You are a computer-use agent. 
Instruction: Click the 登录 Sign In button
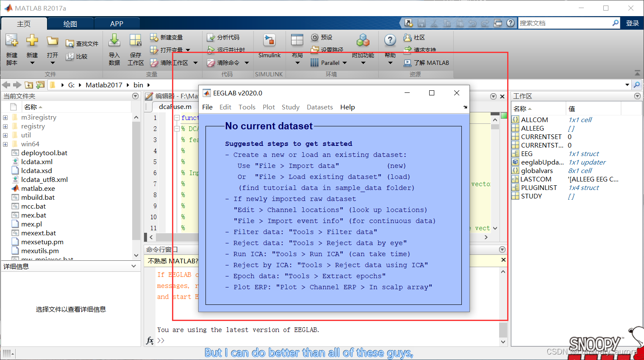[633, 23]
